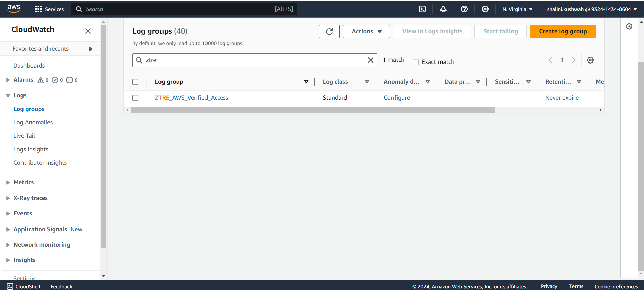644x290 pixels.
Task: Open the settings gear in top bar
Action: [485, 9]
